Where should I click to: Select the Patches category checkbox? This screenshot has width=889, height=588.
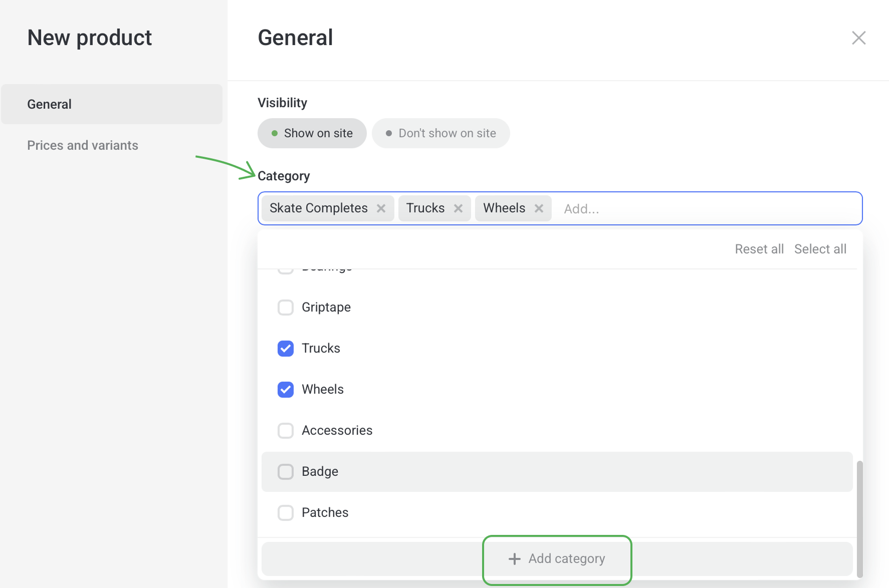tap(286, 513)
